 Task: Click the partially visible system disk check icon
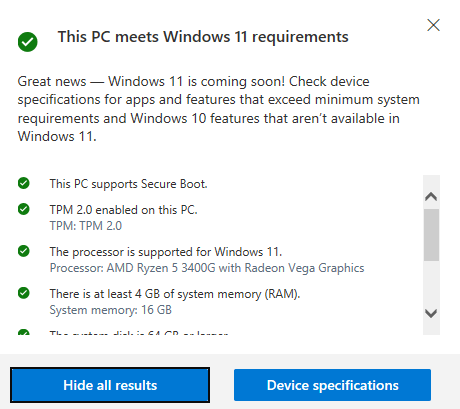tap(24, 332)
